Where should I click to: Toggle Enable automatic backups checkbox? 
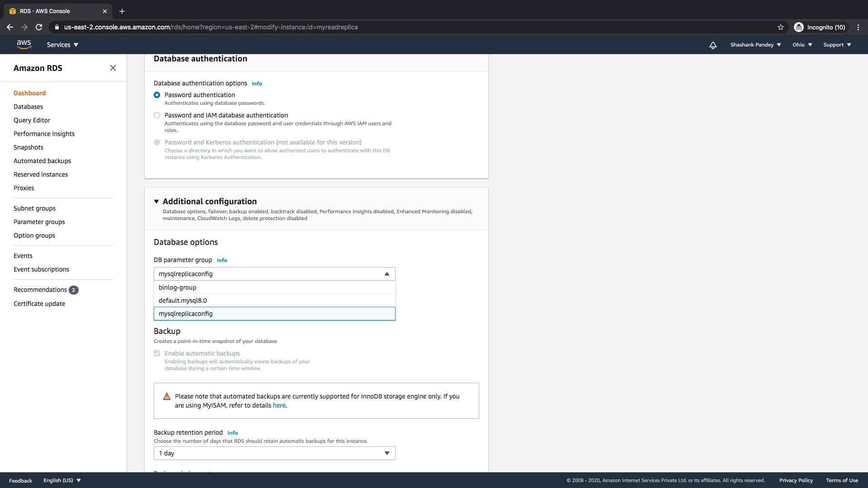coord(157,353)
